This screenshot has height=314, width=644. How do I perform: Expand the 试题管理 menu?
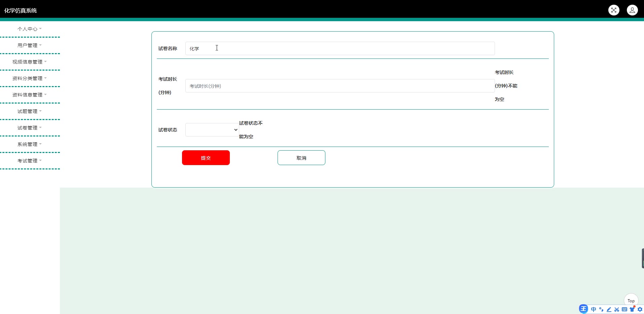30,111
